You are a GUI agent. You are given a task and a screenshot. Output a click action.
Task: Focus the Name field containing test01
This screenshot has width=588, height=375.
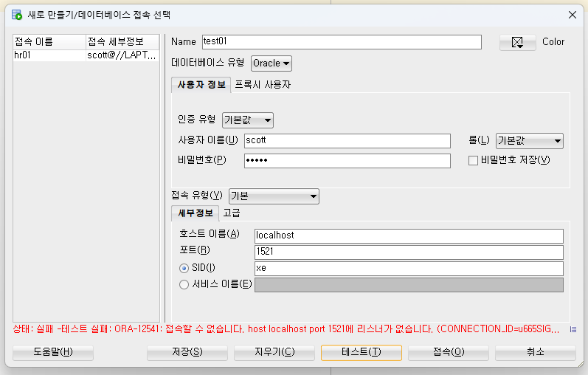(x=342, y=41)
